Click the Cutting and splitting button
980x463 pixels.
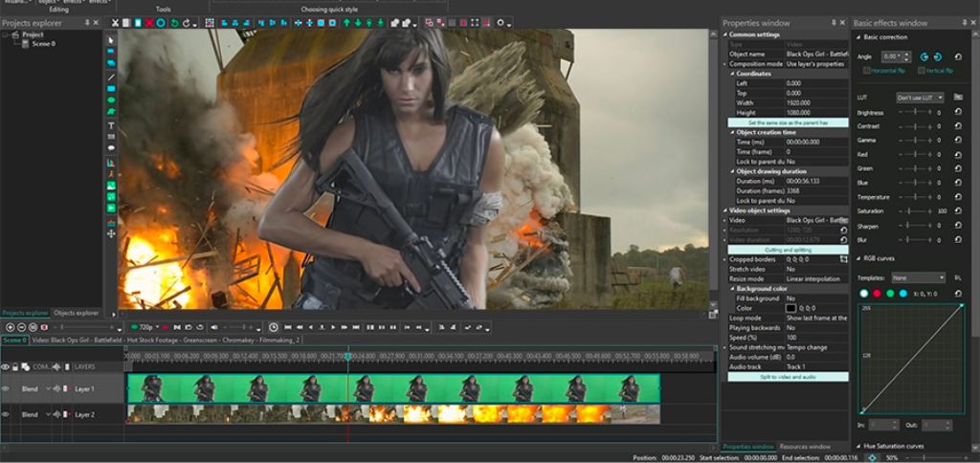[x=788, y=249]
